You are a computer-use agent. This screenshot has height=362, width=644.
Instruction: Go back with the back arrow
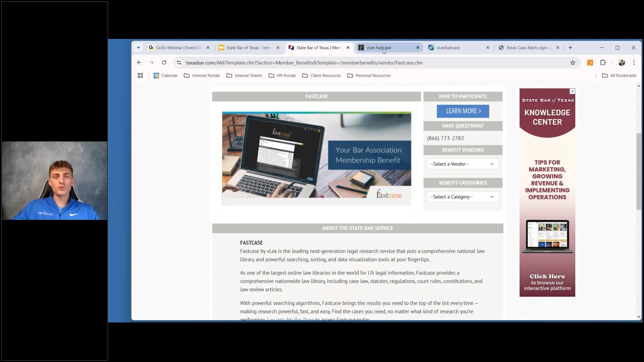tap(139, 63)
